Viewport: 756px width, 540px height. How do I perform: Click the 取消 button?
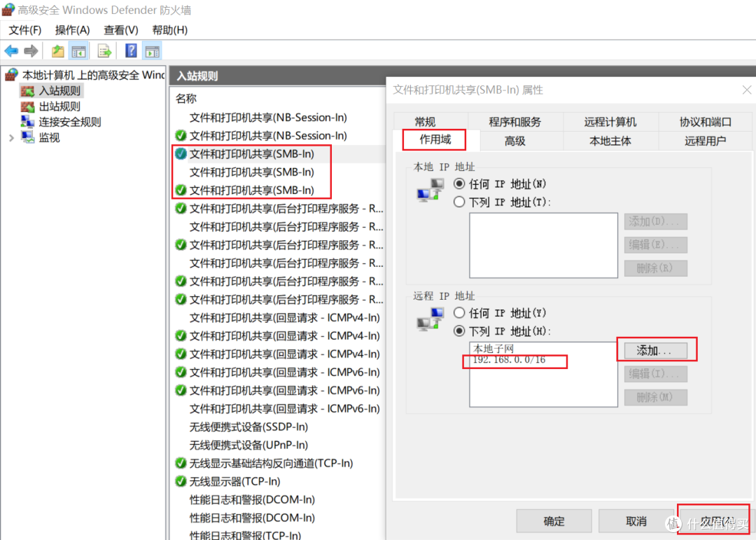click(x=636, y=521)
